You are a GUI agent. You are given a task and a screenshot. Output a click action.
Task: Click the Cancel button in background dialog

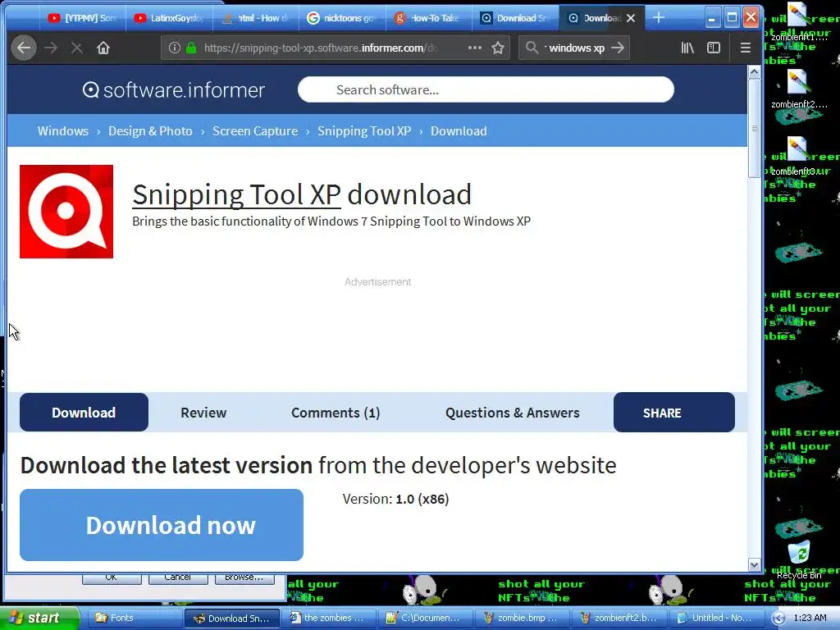pyautogui.click(x=178, y=577)
